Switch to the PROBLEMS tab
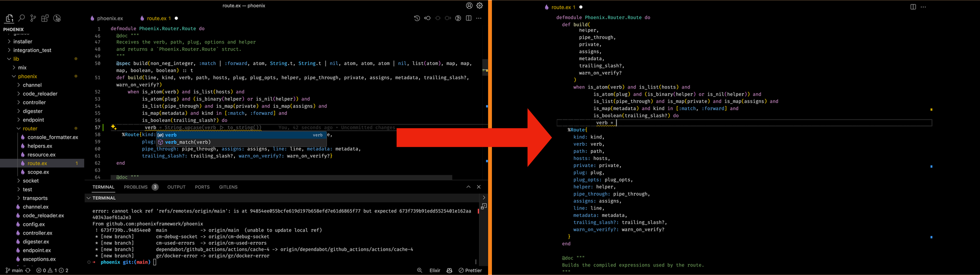Screen dimensions: 980x275 point(136,187)
